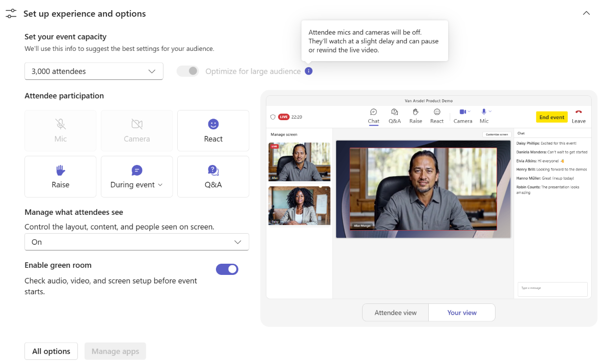Click the Customize screen button in preview
604x364 pixels.
497,134
